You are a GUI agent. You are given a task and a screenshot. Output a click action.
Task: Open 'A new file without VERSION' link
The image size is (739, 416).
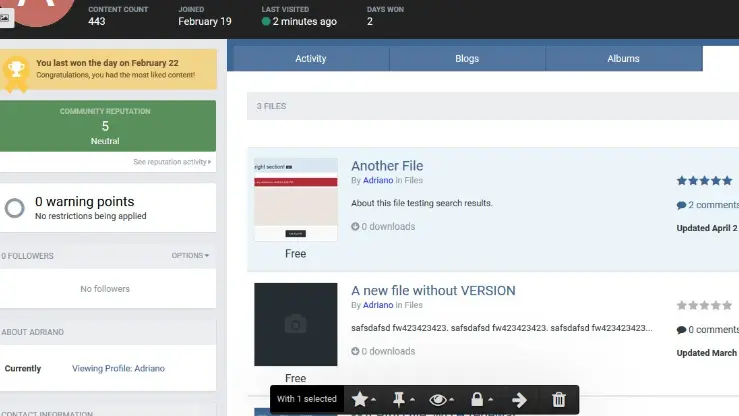[433, 291]
